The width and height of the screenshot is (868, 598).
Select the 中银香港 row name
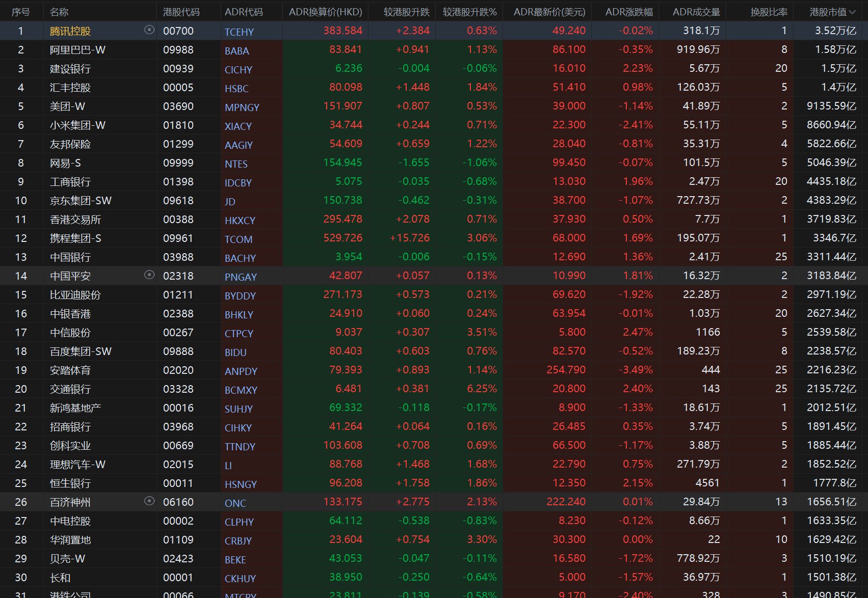(70, 314)
